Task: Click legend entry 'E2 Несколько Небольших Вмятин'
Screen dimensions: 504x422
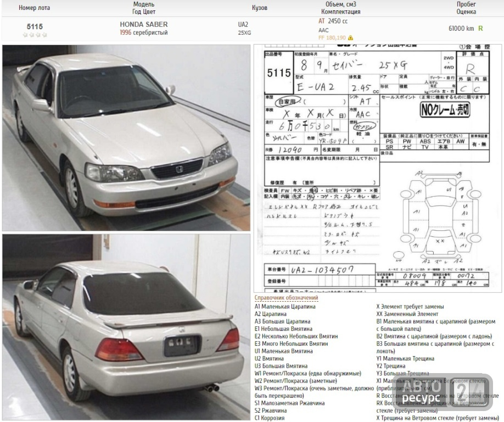Action: click(x=296, y=336)
